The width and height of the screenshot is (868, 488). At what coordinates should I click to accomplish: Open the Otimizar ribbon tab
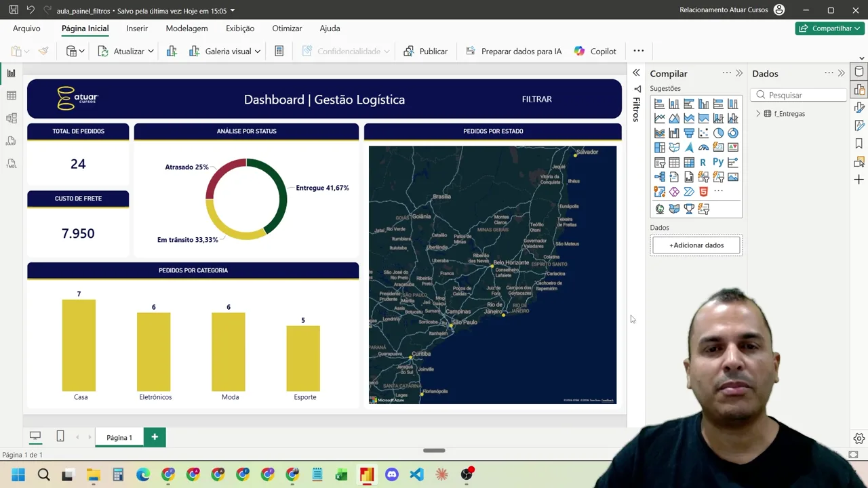287,28
